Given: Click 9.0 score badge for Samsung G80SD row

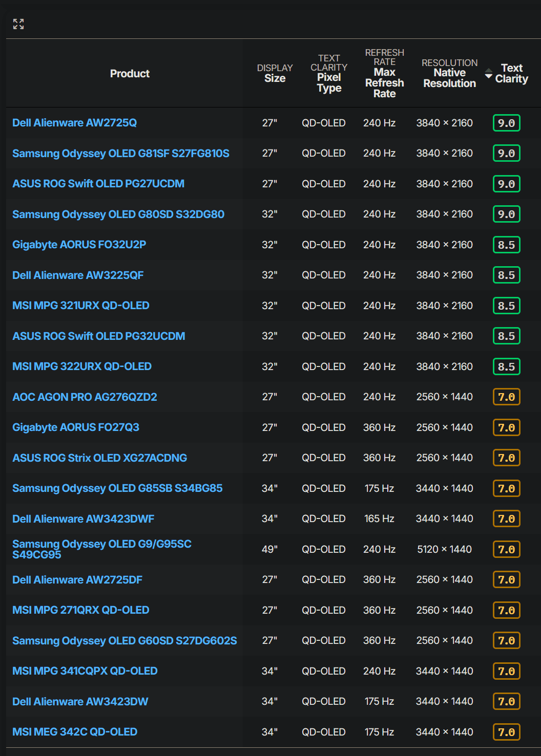Looking at the screenshot, I should [x=507, y=214].
